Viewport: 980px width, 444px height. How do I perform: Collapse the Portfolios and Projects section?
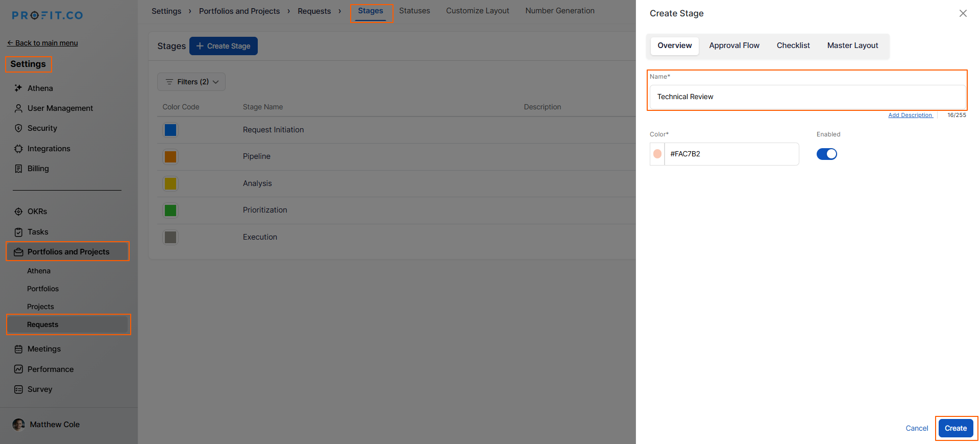[68, 252]
